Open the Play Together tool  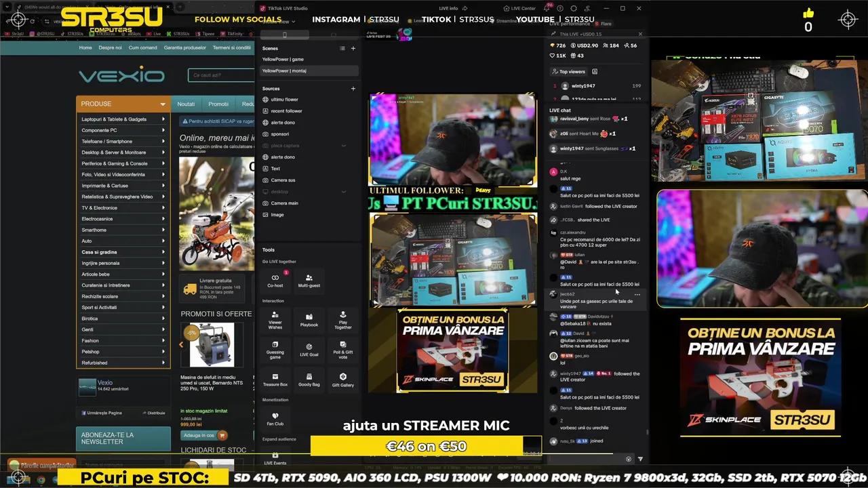[342, 319]
